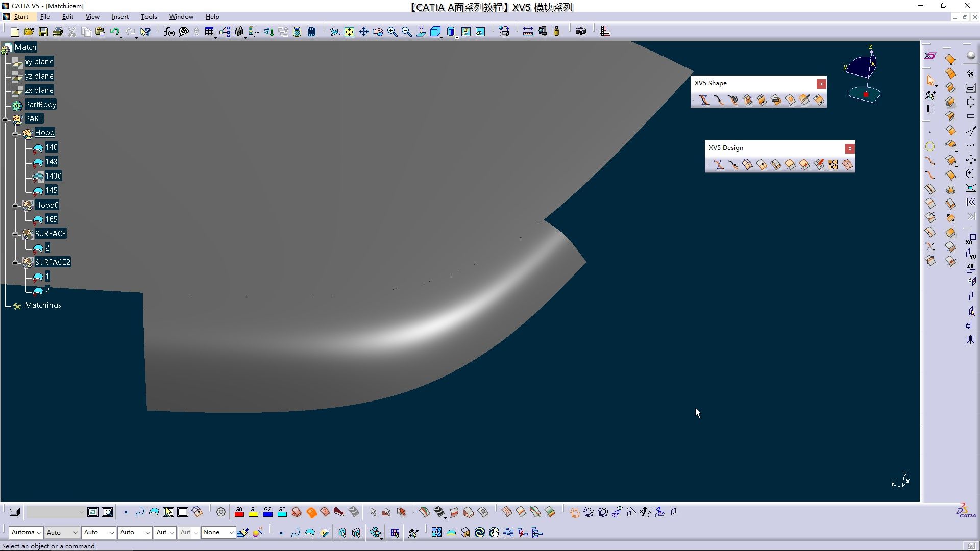Click the Capture camera icon
Screen dimensions: 980x551
click(581, 32)
